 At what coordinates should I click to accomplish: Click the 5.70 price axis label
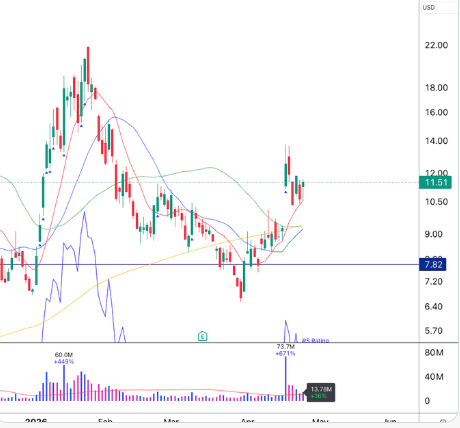(434, 331)
